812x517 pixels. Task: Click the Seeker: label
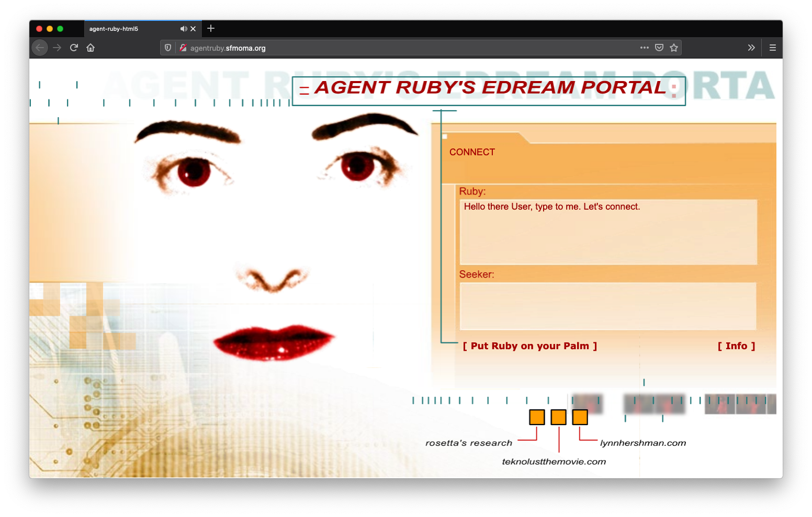[x=477, y=274]
